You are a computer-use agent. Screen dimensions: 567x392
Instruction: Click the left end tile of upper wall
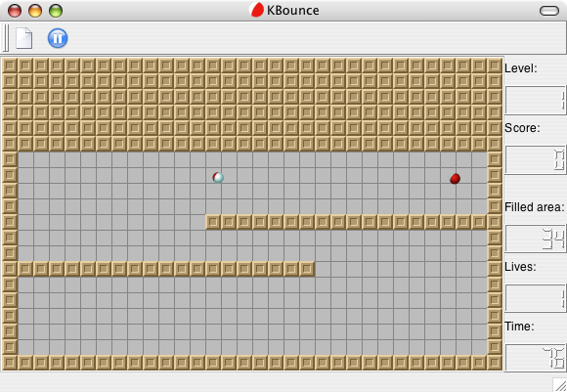tap(213, 222)
